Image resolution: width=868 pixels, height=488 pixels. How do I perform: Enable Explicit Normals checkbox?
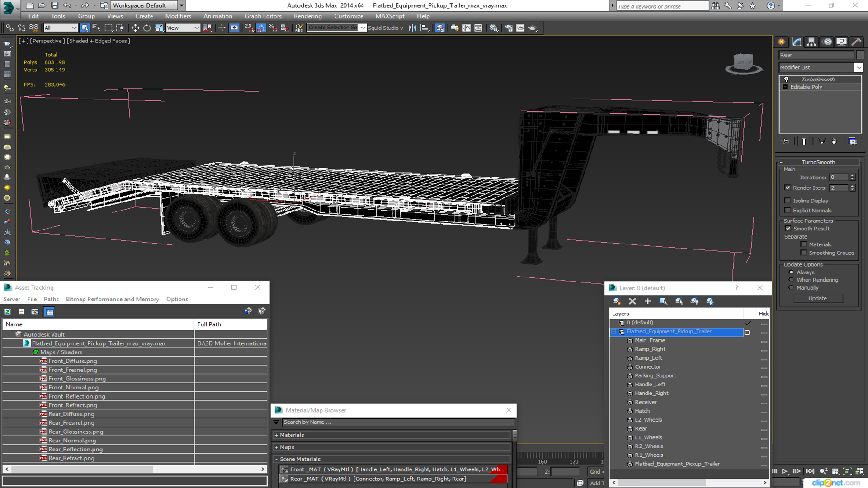(x=788, y=211)
